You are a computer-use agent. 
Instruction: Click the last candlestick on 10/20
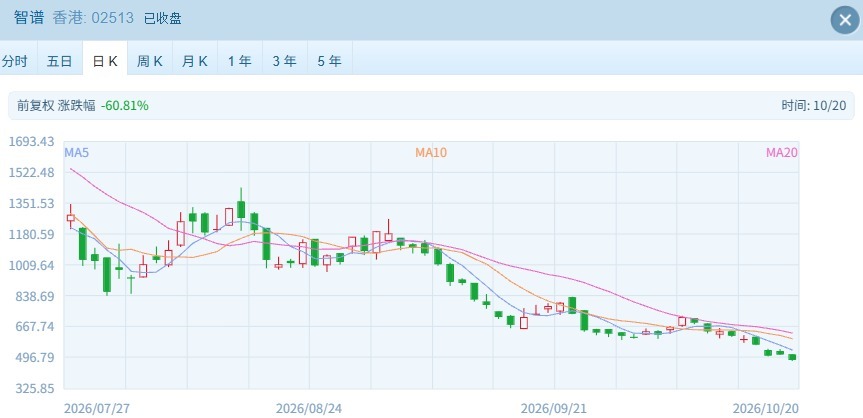pos(792,357)
